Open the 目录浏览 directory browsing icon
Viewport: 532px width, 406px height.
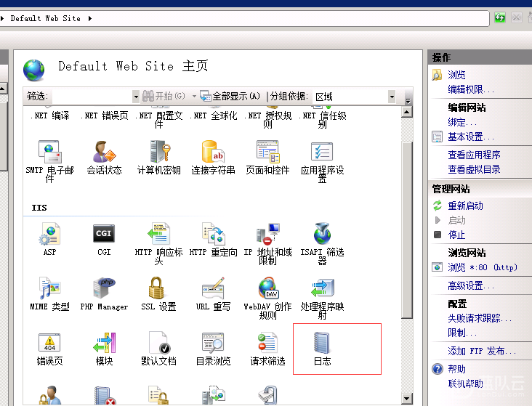[213, 343]
